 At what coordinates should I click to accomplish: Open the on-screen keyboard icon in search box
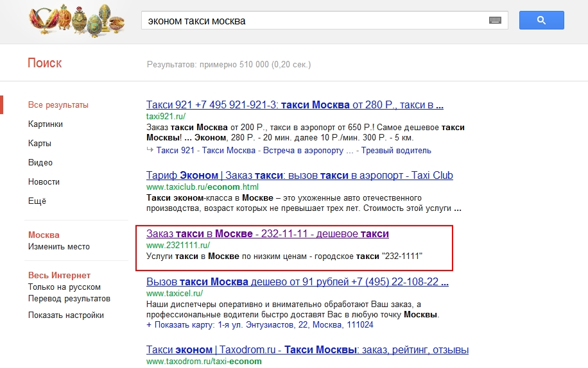[495, 21]
